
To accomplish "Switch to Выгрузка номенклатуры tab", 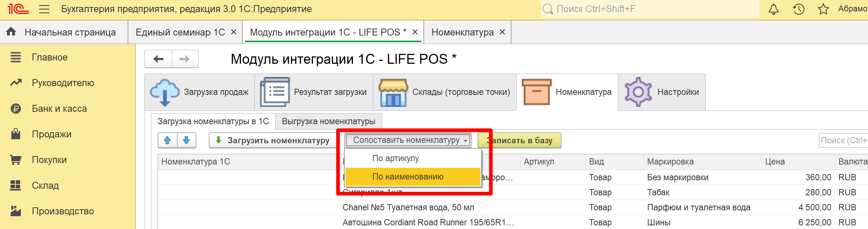I will pos(328,121).
